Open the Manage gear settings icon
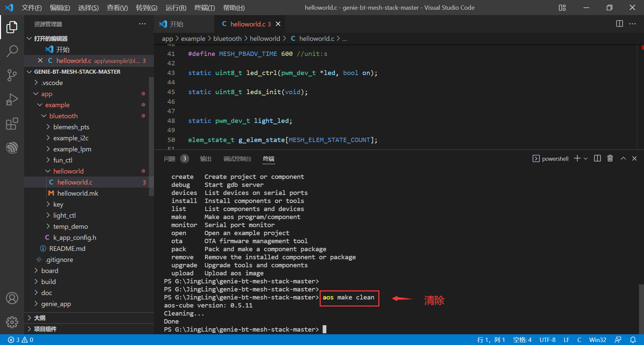This screenshot has height=345, width=644. coord(12,322)
